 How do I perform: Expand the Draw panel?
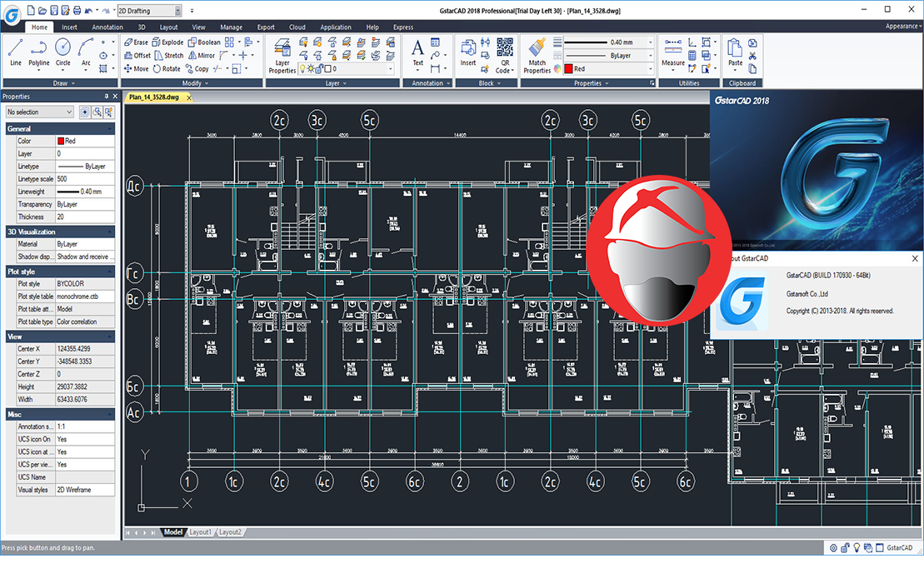point(63,83)
